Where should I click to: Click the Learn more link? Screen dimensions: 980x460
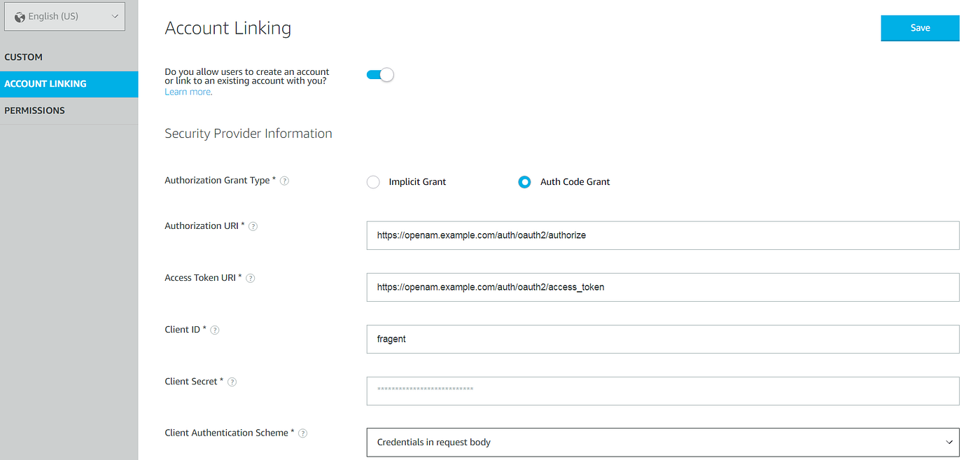point(186,91)
